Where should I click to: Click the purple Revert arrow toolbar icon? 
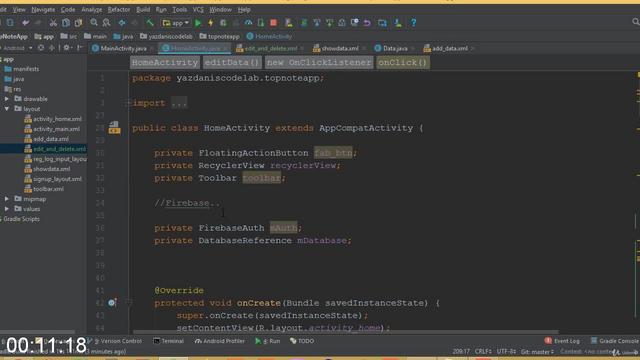tap(367, 23)
